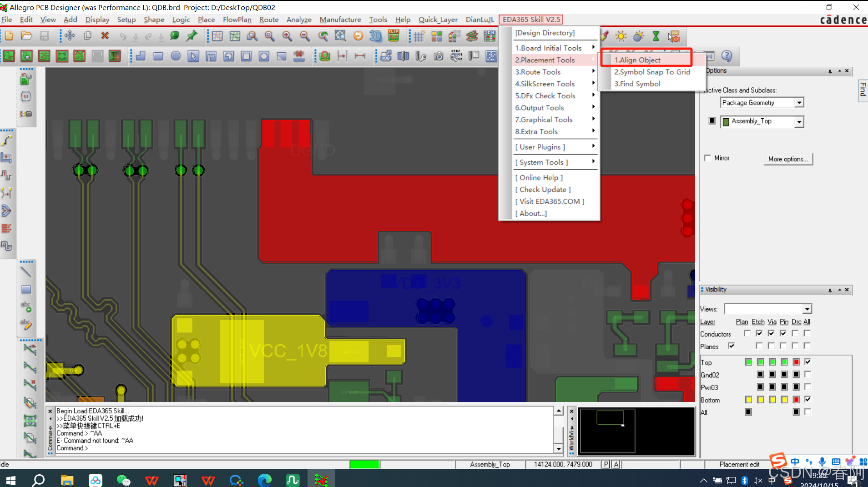Click the Copy toolbar icon
This screenshot has height=487, width=868.
coord(87,36)
